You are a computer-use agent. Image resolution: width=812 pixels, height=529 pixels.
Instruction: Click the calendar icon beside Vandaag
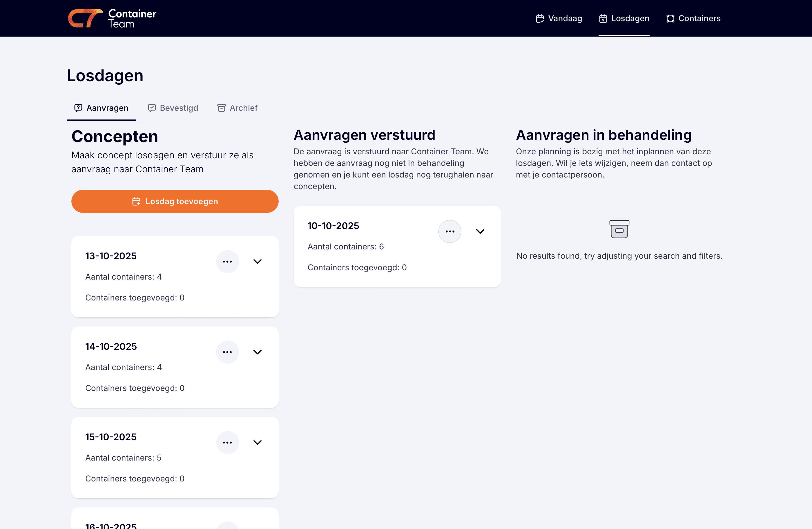click(539, 19)
